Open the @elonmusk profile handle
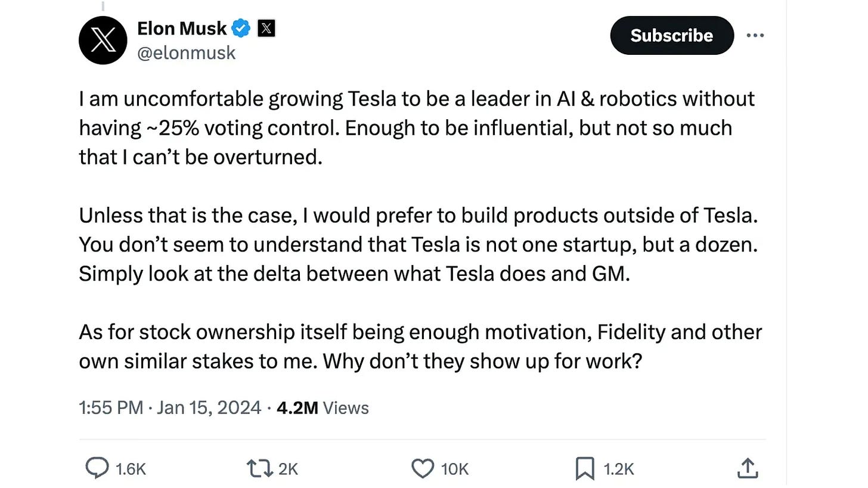Image resolution: width=868 pixels, height=488 pixels. tap(187, 53)
